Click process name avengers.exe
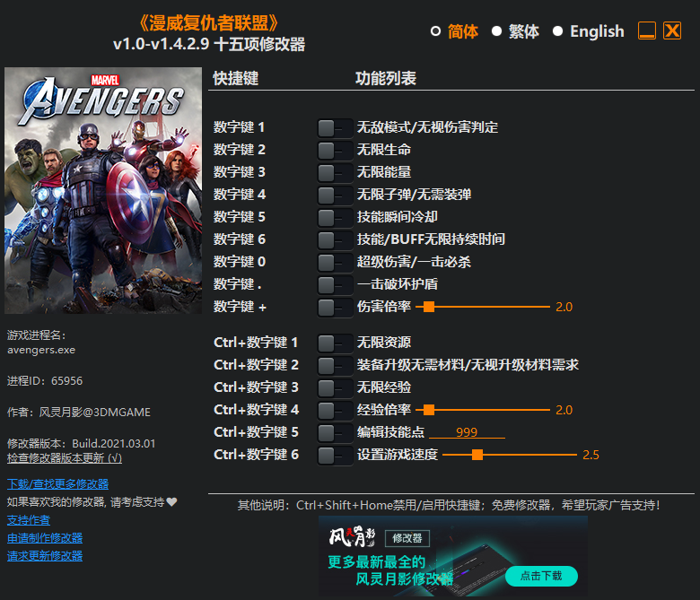 [x=41, y=350]
